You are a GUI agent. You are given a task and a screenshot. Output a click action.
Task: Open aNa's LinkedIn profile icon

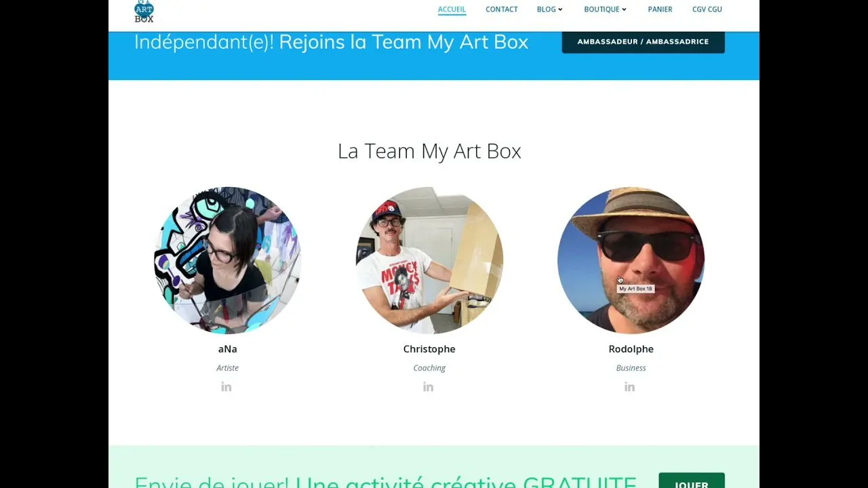[x=226, y=386]
